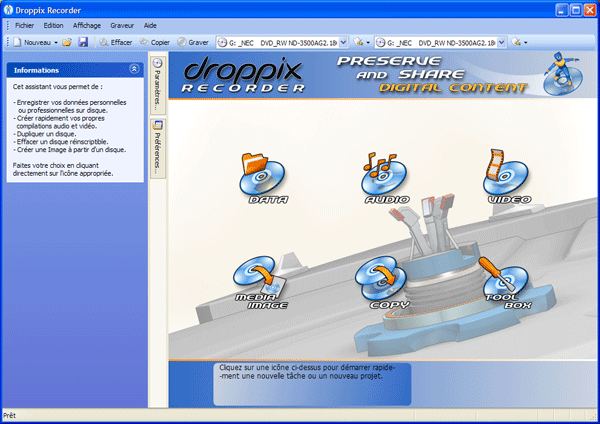Open the MEDIA IMAGE task icon

click(x=260, y=282)
